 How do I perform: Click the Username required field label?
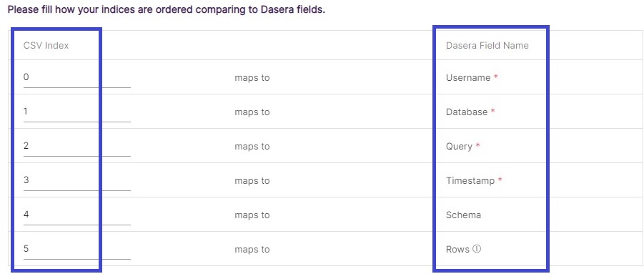[468, 78]
